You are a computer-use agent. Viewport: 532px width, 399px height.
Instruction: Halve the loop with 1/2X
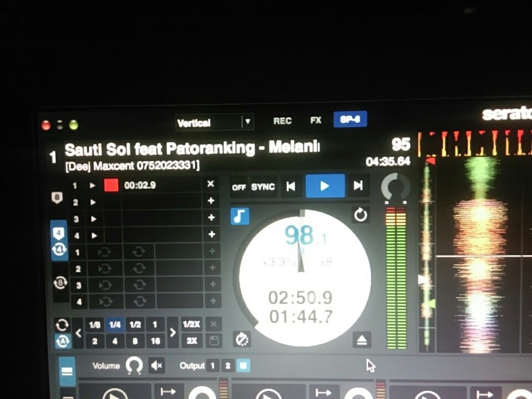click(191, 324)
